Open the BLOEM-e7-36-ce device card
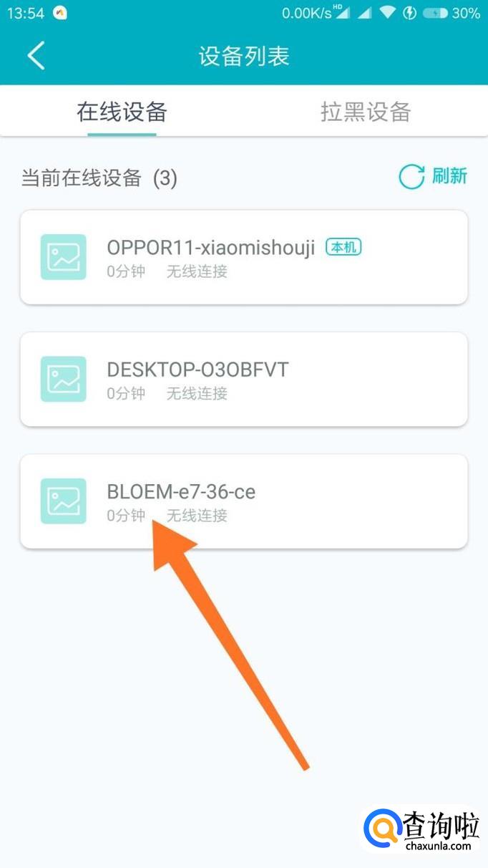The height and width of the screenshot is (868, 488). (244, 501)
